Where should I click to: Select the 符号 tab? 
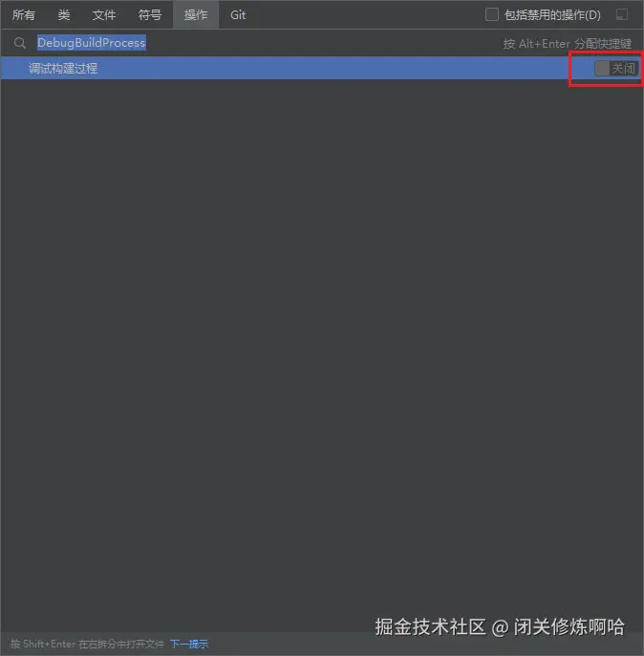150,15
